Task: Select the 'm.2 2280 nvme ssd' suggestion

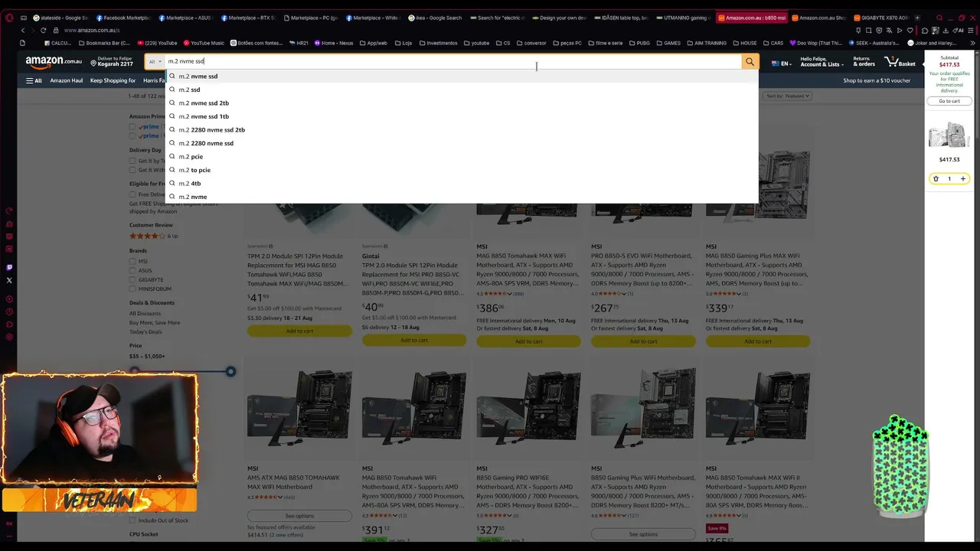Action: point(462,143)
